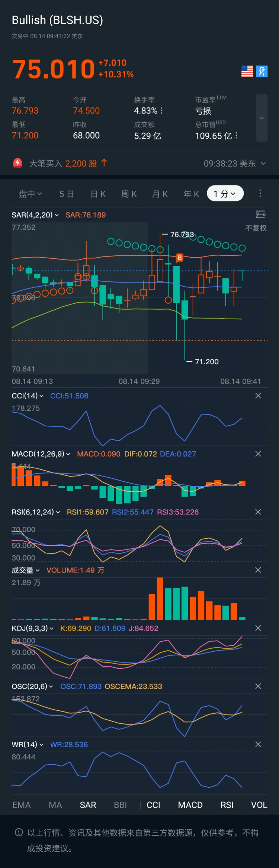
Task: Tap the 成交额 5.29 亿 value
Action: [x=148, y=136]
